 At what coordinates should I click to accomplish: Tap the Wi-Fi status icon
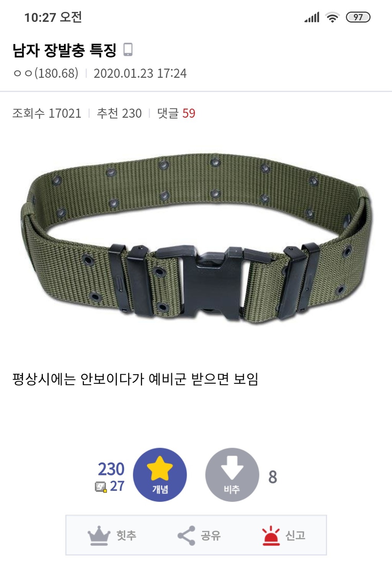(x=332, y=17)
